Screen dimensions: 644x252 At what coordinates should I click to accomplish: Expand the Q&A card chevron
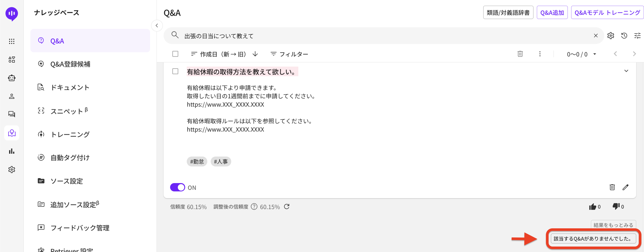pyautogui.click(x=626, y=71)
